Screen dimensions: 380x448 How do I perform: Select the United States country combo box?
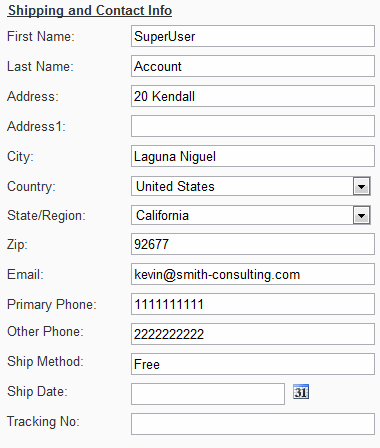[251, 186]
